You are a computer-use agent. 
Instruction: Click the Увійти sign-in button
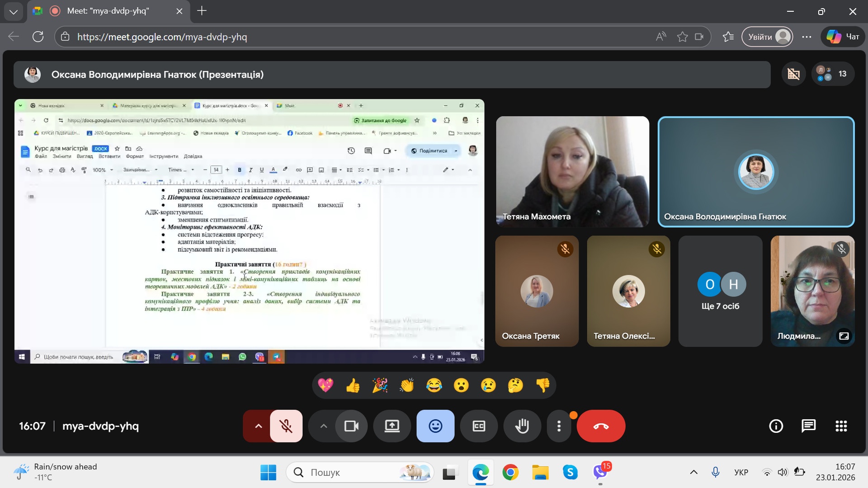click(767, 37)
